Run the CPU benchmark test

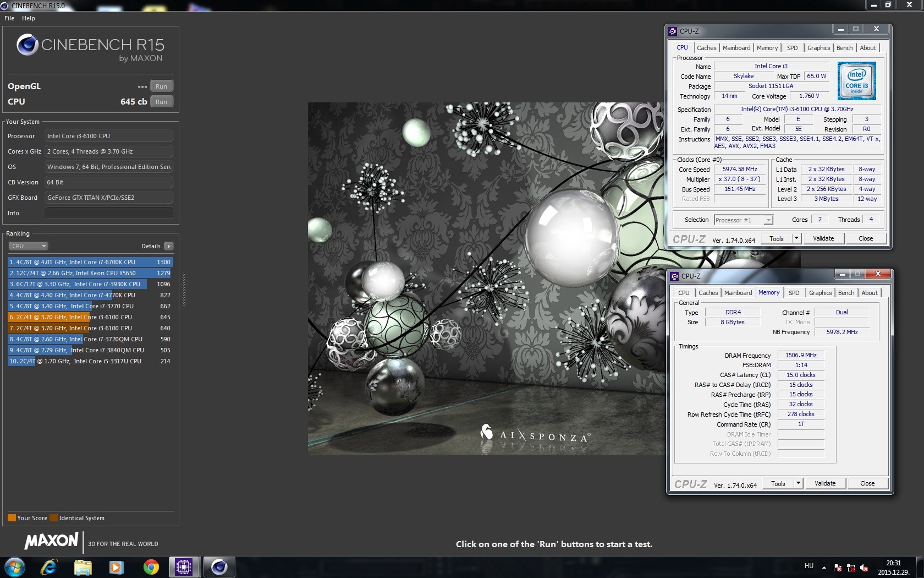pos(161,102)
